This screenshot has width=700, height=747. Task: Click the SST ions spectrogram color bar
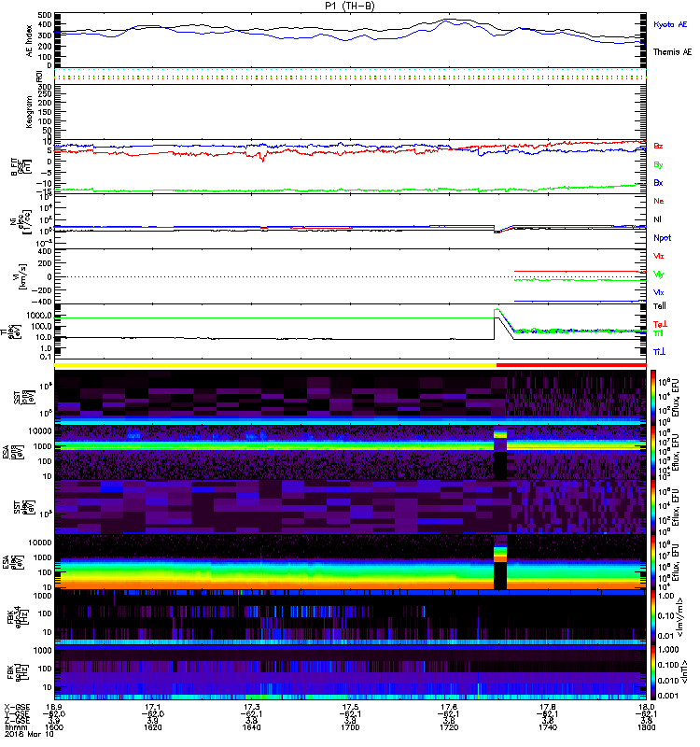click(x=653, y=396)
